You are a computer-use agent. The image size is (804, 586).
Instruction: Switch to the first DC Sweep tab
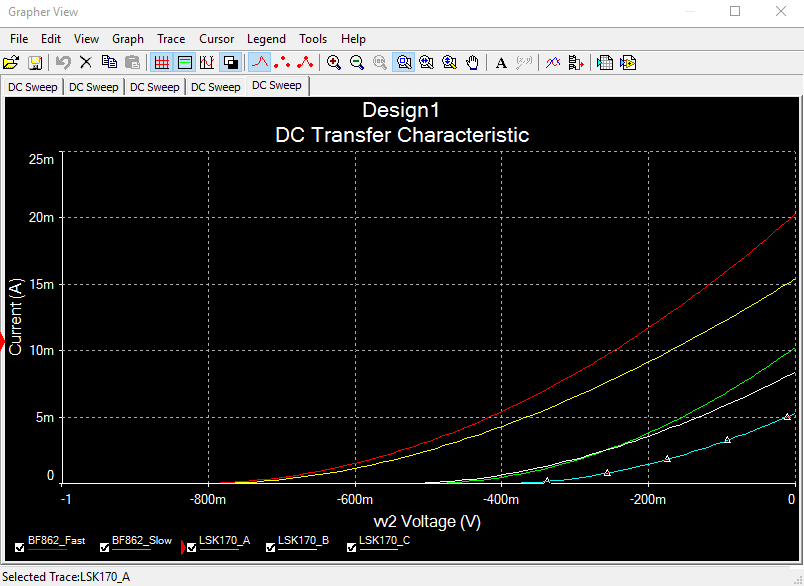tap(33, 87)
